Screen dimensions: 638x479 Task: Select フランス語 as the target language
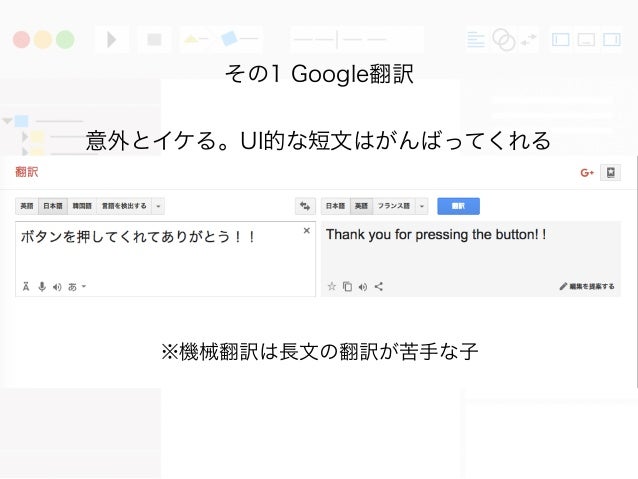tap(393, 206)
